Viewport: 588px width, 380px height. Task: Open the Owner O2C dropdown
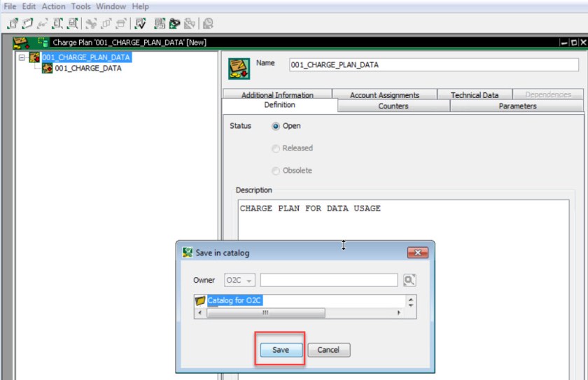pos(239,281)
